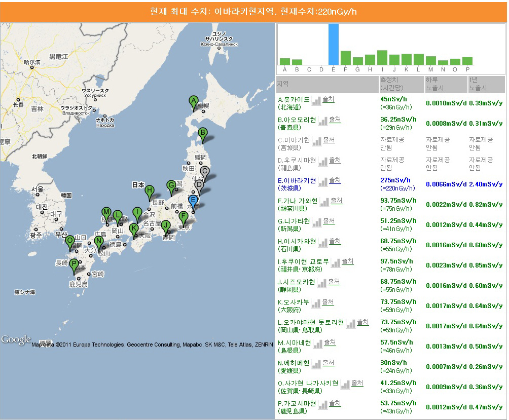Open 출처 source link for 오사카부
509x420 pixels.
pyautogui.click(x=328, y=302)
